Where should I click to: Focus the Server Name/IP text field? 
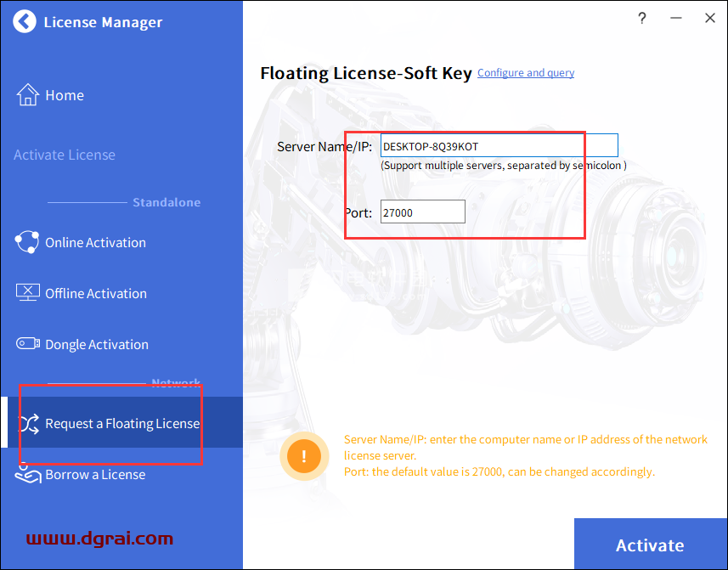coord(499,146)
